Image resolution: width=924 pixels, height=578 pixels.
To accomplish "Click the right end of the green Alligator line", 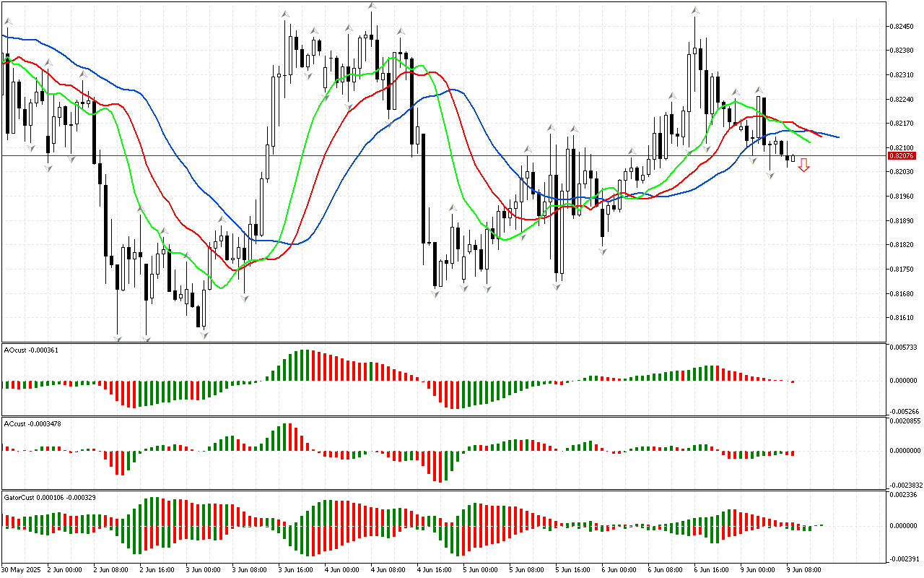I will click(x=808, y=142).
